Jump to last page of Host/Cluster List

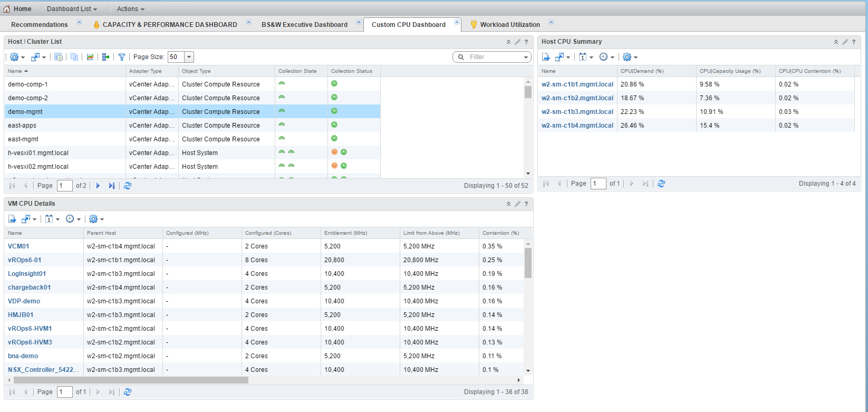[112, 186]
